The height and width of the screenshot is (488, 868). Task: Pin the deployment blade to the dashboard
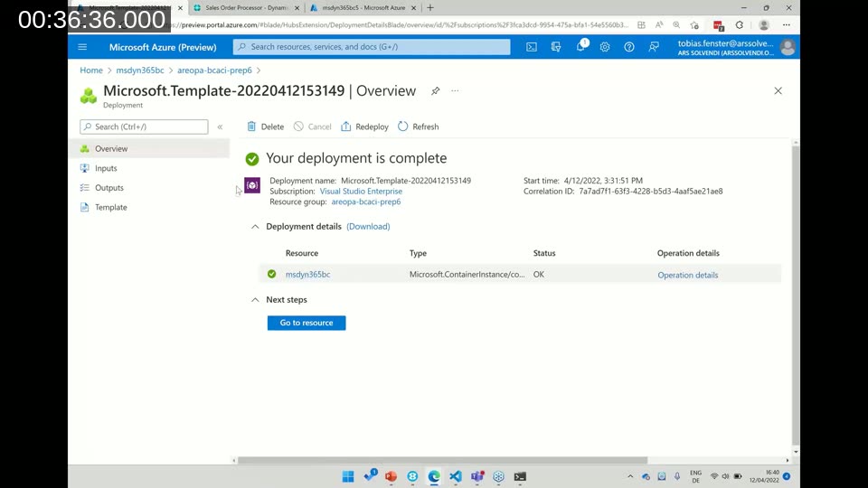pyautogui.click(x=436, y=90)
